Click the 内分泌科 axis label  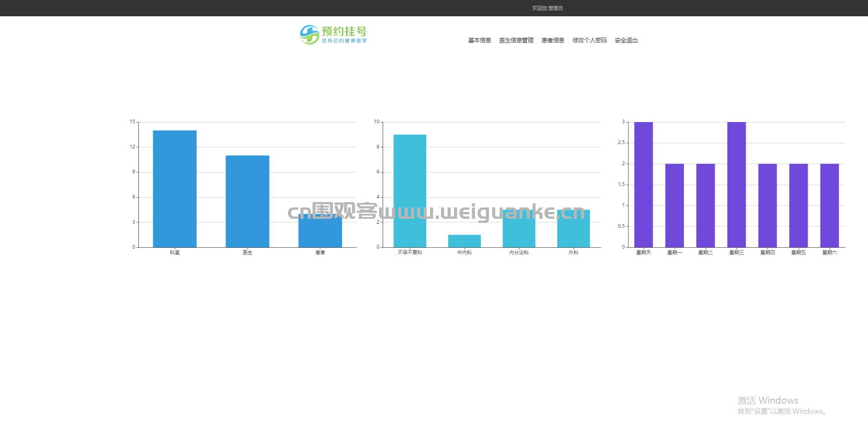[519, 253]
